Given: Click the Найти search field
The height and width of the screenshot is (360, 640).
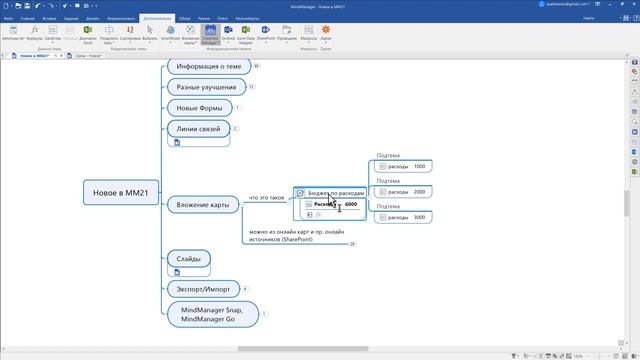Looking at the screenshot, I should tap(589, 18).
